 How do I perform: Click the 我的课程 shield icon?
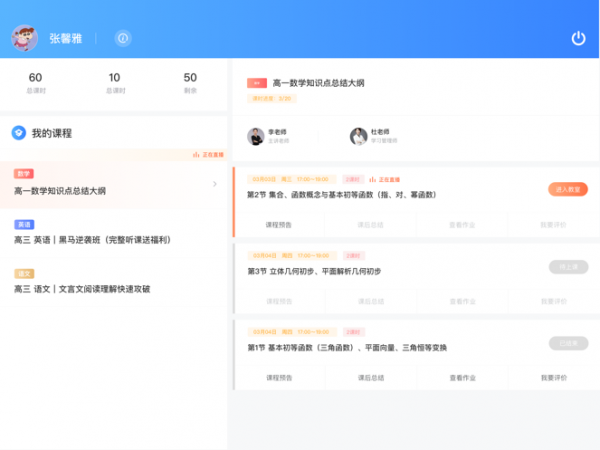click(x=18, y=133)
